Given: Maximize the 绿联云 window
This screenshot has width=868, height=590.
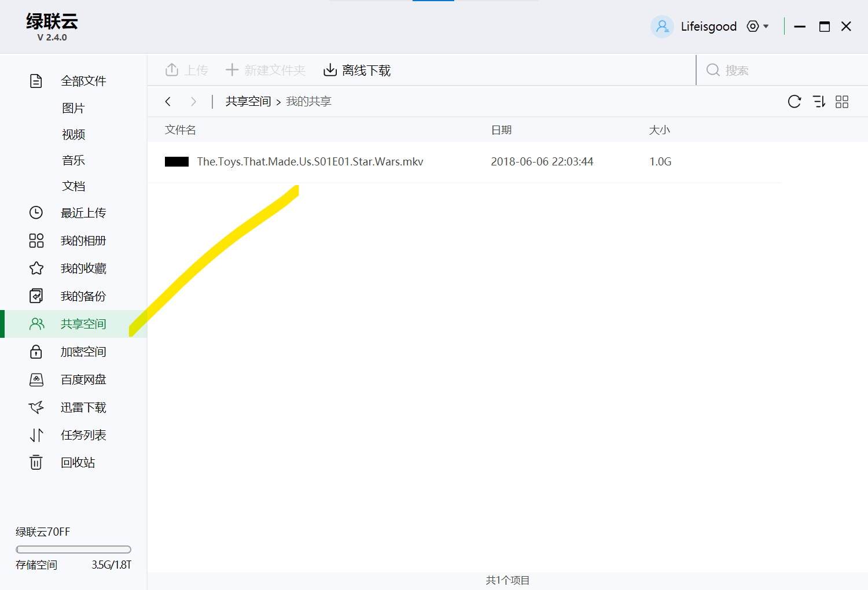Looking at the screenshot, I should [x=825, y=27].
